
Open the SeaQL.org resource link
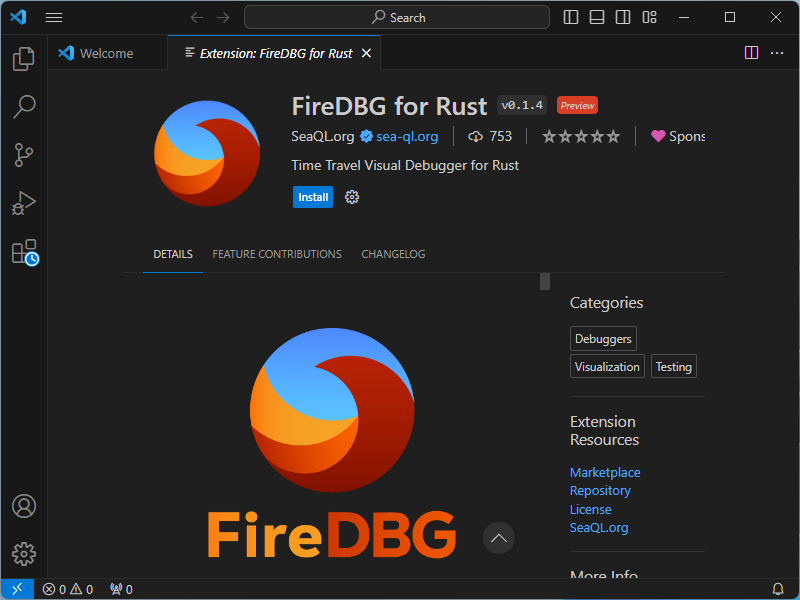tap(598, 528)
